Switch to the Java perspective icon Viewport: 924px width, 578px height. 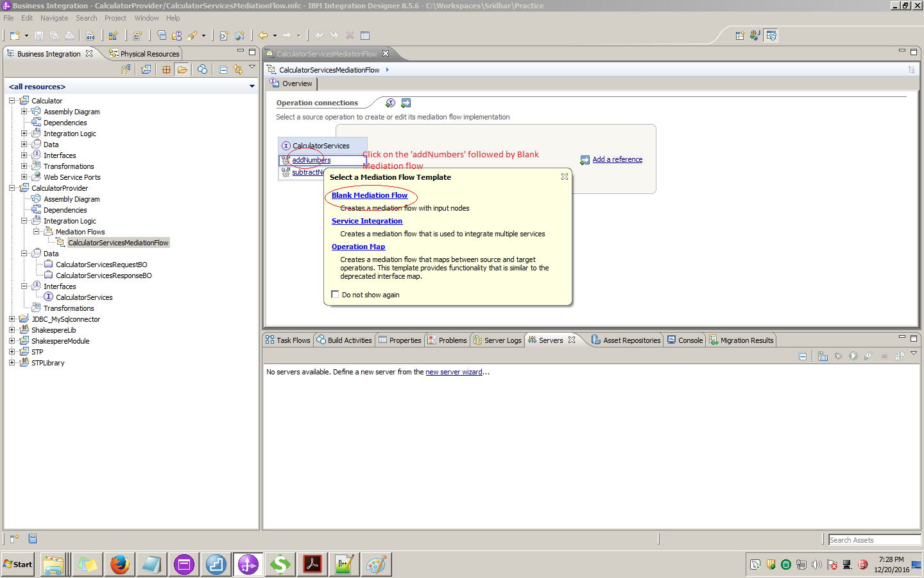click(x=755, y=35)
